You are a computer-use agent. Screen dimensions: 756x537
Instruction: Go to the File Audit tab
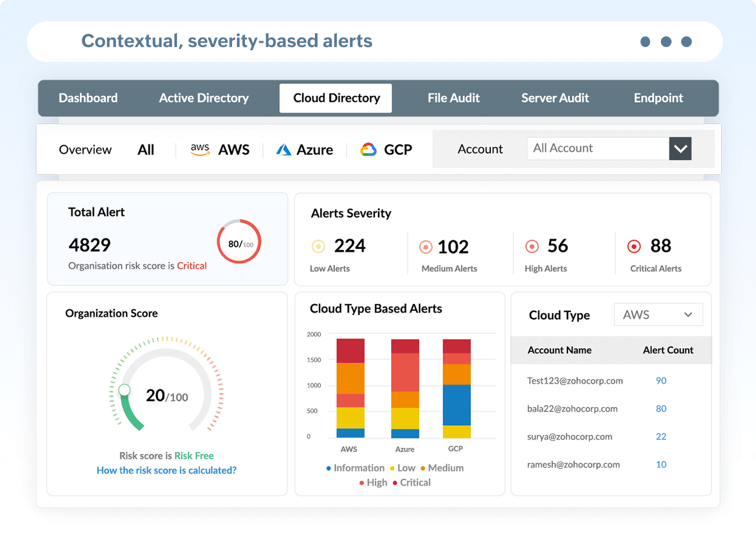(x=453, y=98)
